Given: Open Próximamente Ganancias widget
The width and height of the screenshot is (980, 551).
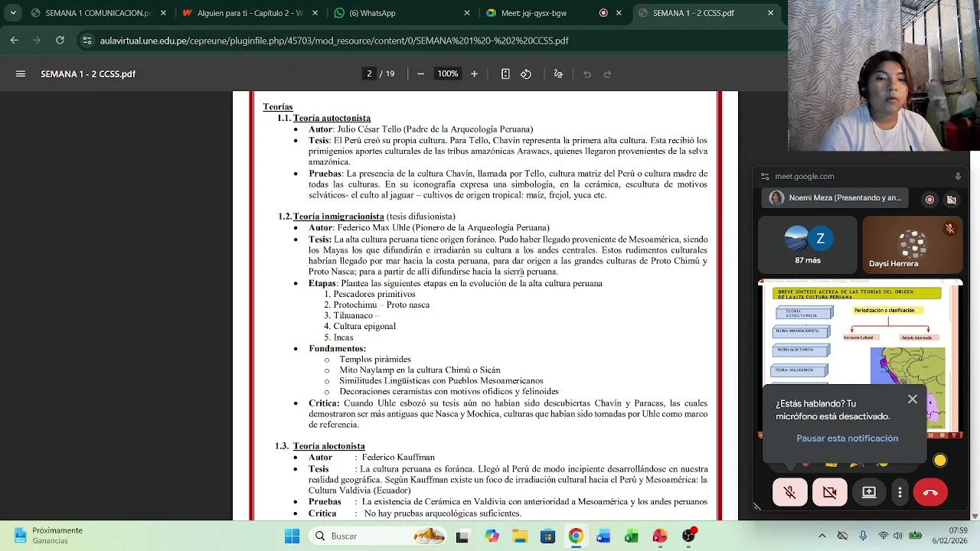Looking at the screenshot, I should click(47, 536).
